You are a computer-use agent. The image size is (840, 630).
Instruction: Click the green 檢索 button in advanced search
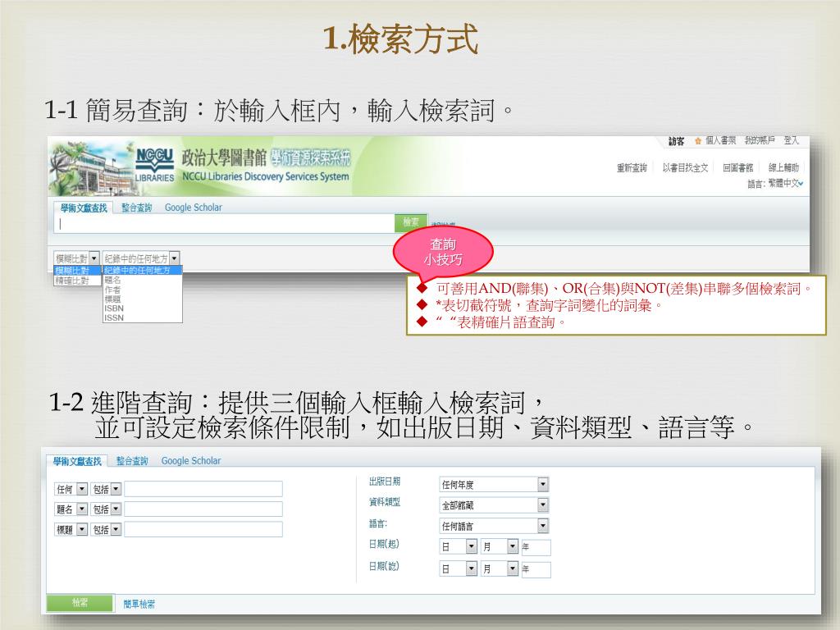(x=79, y=604)
